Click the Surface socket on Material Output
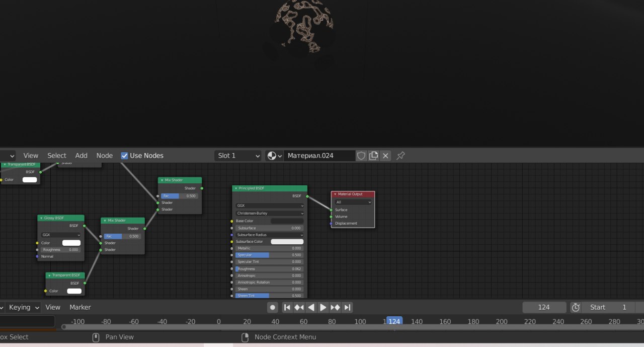644x347 pixels. [x=331, y=210]
